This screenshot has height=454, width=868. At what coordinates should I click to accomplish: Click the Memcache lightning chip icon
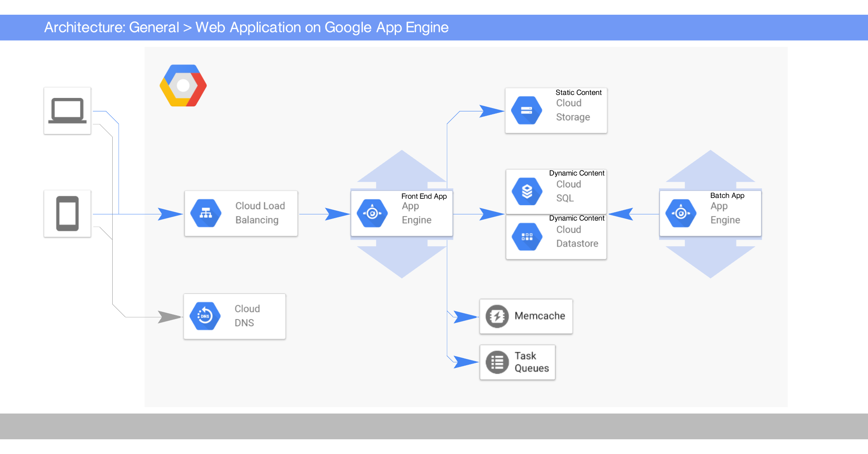tap(497, 316)
